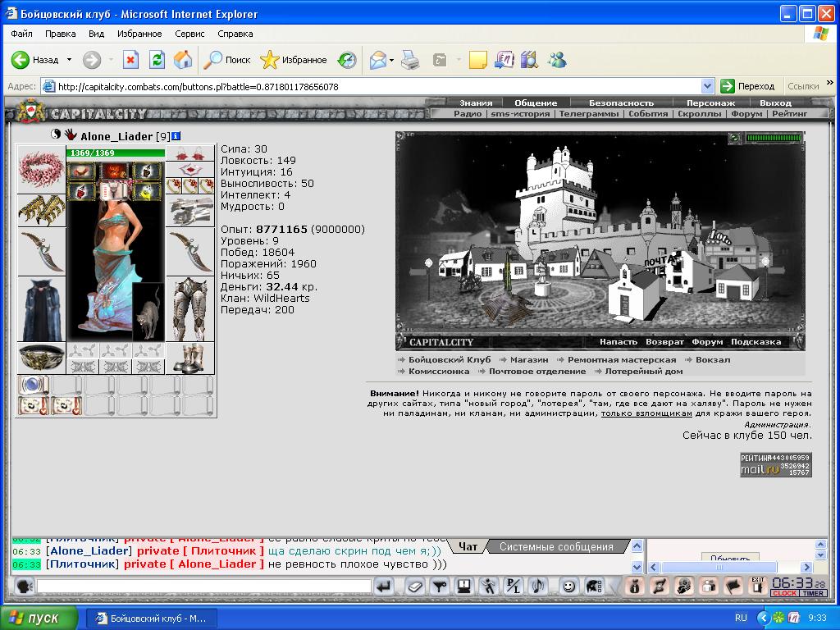
Task: Click the Рейтинг link in the header
Action: click(789, 113)
